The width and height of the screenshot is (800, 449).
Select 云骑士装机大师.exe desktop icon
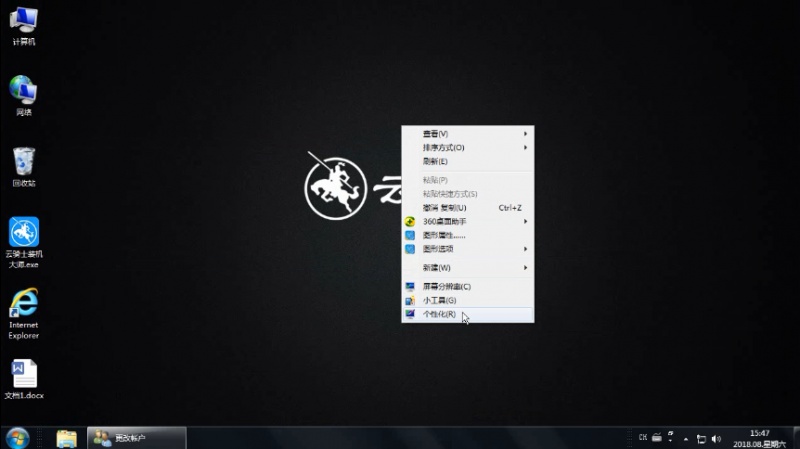[x=23, y=242]
